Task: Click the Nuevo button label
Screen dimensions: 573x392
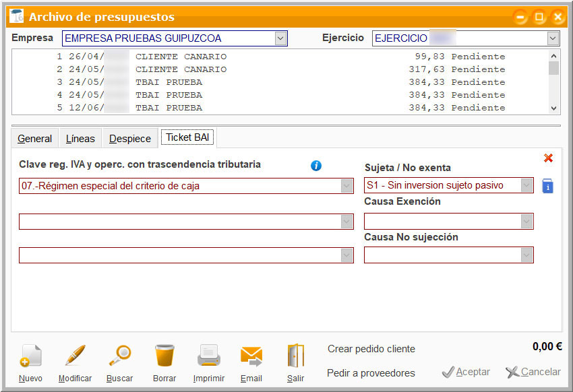Action: (31, 379)
